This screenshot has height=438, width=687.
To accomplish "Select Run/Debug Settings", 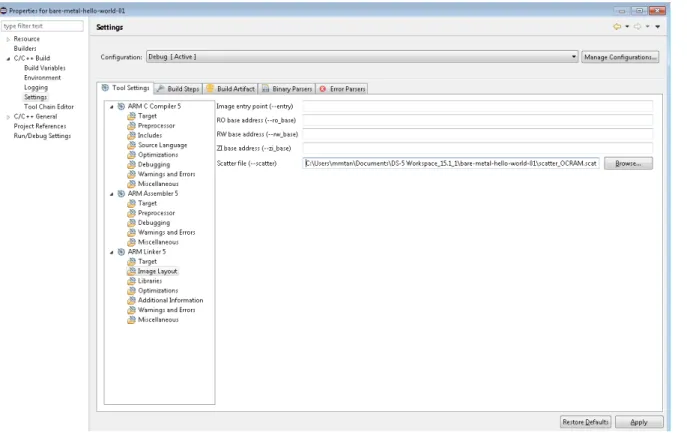I will [42, 136].
